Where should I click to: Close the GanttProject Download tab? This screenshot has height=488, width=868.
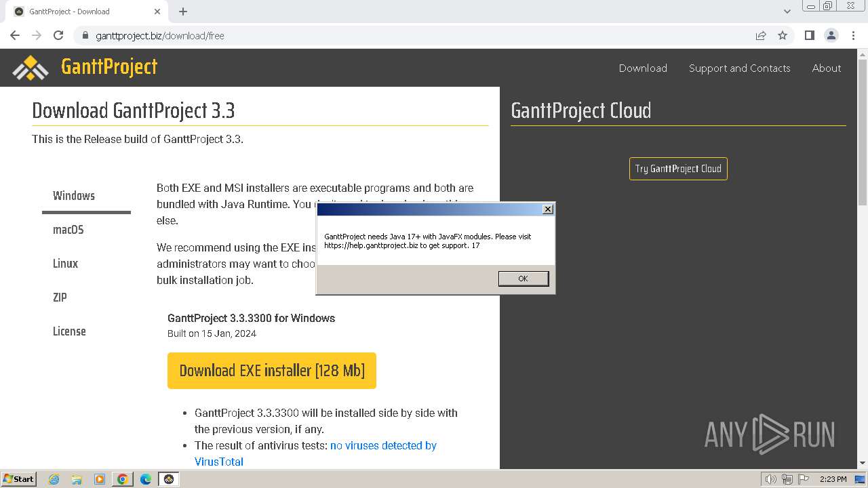157,12
